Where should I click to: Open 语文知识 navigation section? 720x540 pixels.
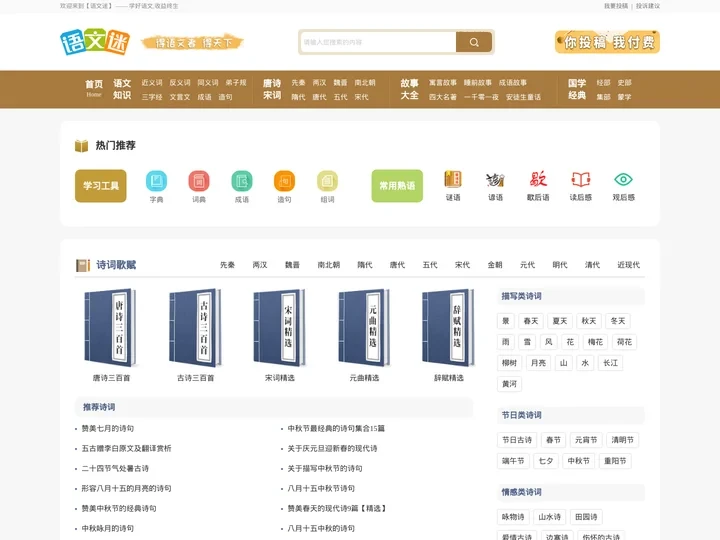tap(122, 89)
